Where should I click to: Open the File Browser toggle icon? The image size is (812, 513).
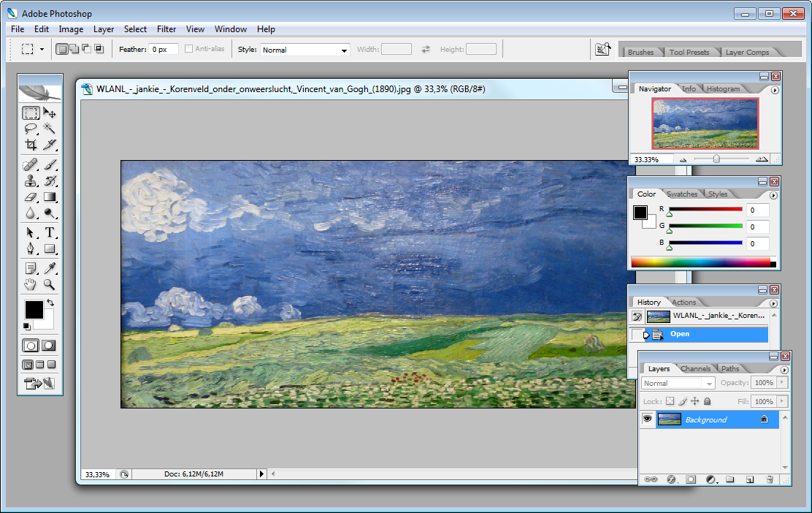pos(602,50)
